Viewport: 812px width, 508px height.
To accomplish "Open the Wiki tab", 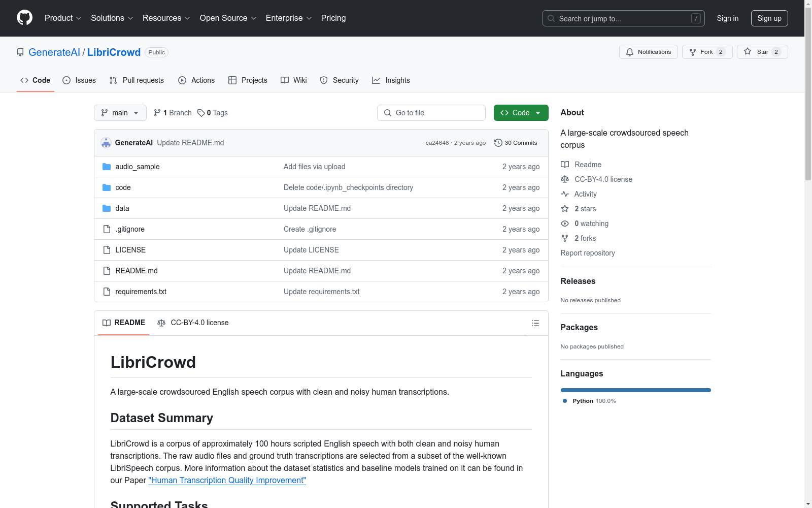I will click(x=294, y=80).
